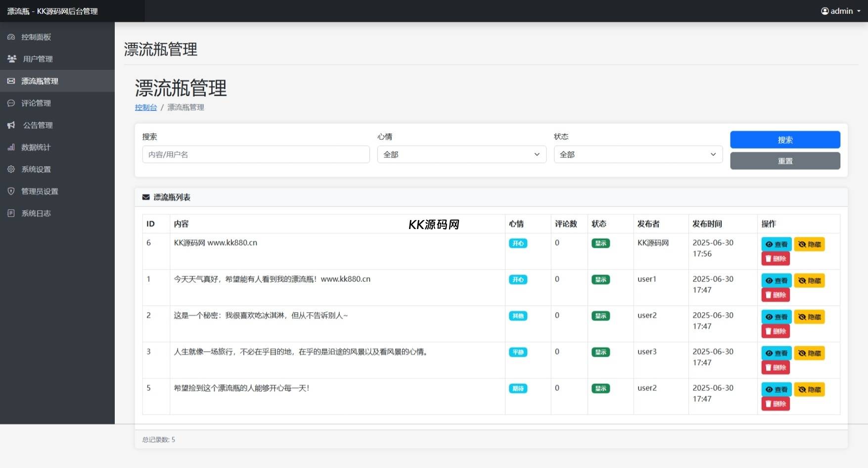
Task: Delete the bottle with ID 5
Action: point(776,404)
